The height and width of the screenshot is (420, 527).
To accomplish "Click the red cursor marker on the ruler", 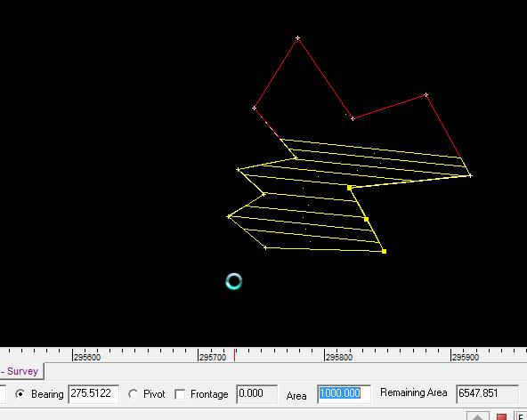I will point(235,355).
